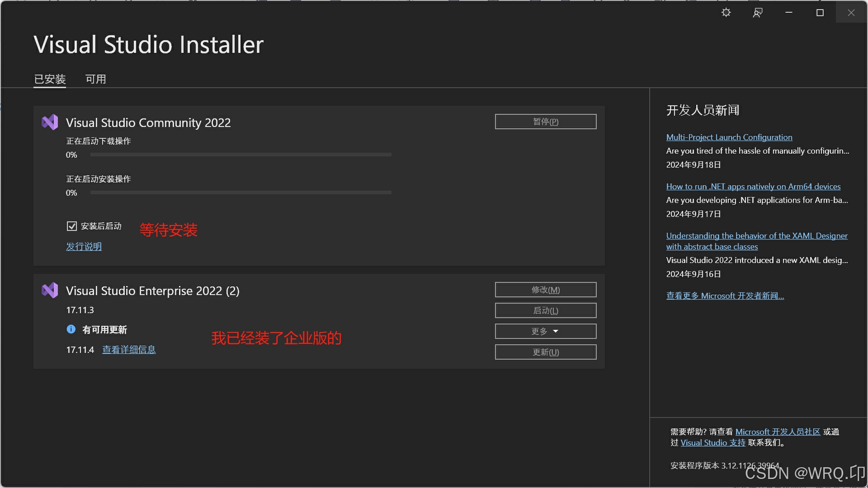Viewport: 868px width, 488px height.
Task: Click the send feedback person icon
Action: coord(758,13)
